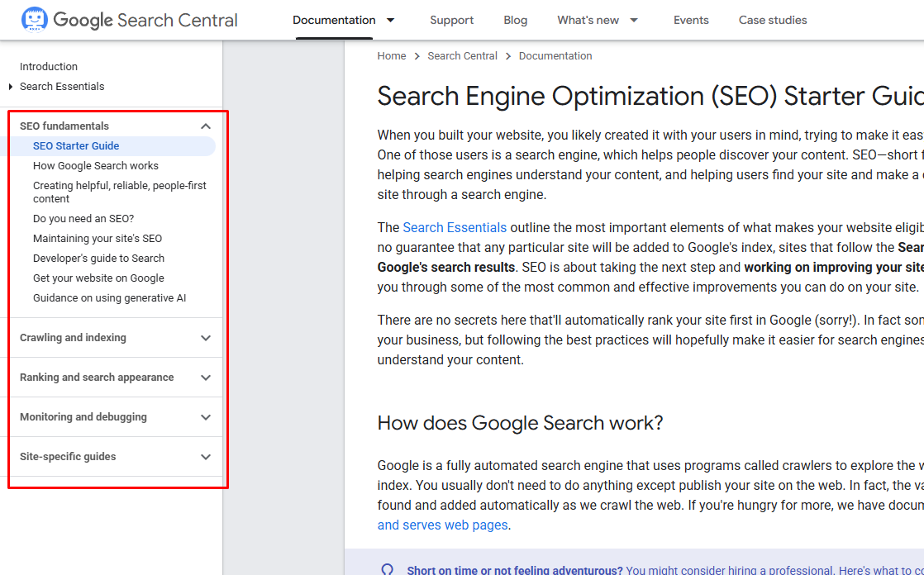Collapse the SEO fundamentals section
This screenshot has height=575, width=924.
pyautogui.click(x=205, y=126)
